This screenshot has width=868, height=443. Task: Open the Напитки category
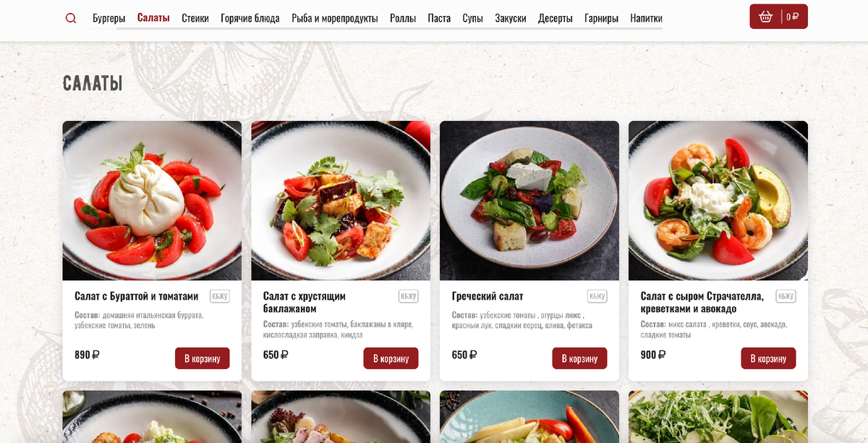[646, 18]
